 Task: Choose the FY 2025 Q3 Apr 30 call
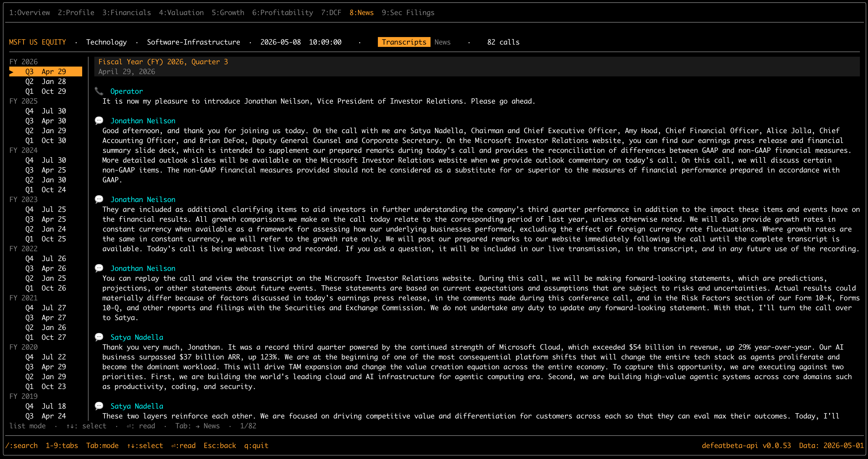tap(45, 121)
